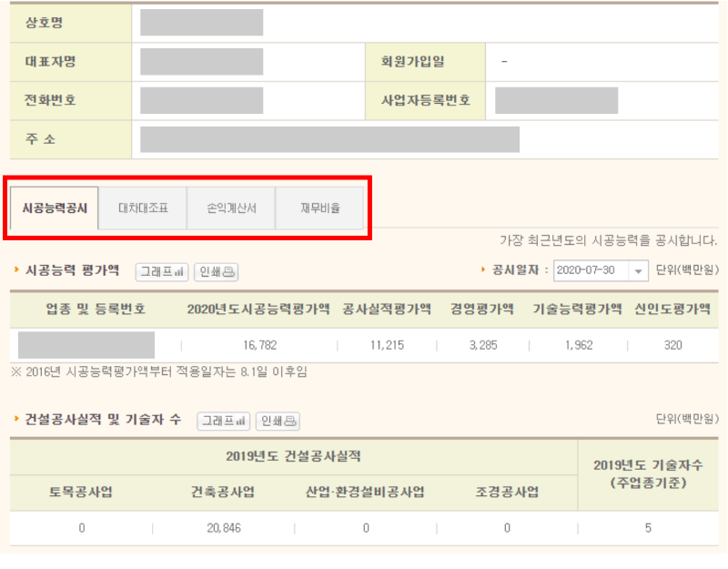
Task: Click the 2019년도 건설공사실적 header
Action: coord(293,456)
